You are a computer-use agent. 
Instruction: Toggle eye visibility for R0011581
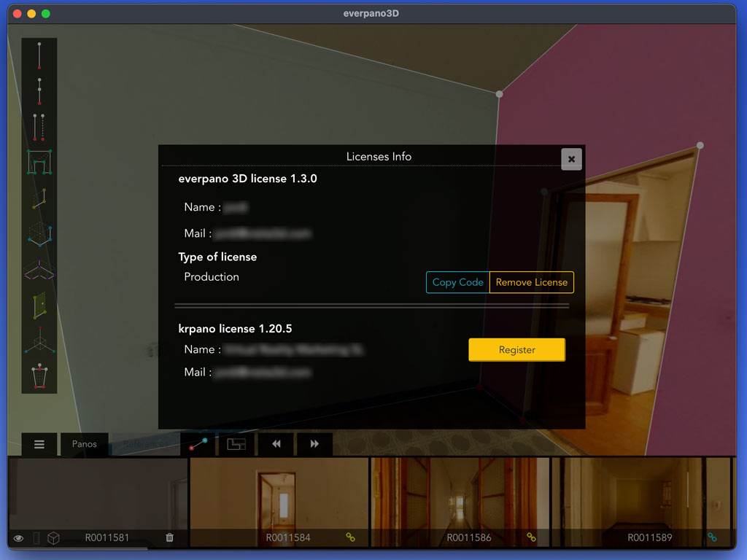pyautogui.click(x=19, y=538)
